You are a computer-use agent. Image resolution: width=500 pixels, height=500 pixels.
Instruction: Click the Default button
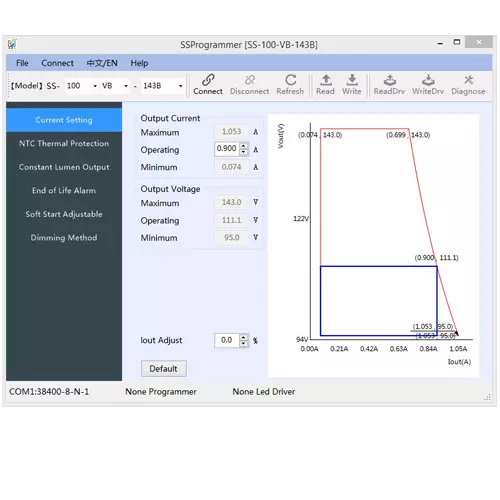click(164, 369)
